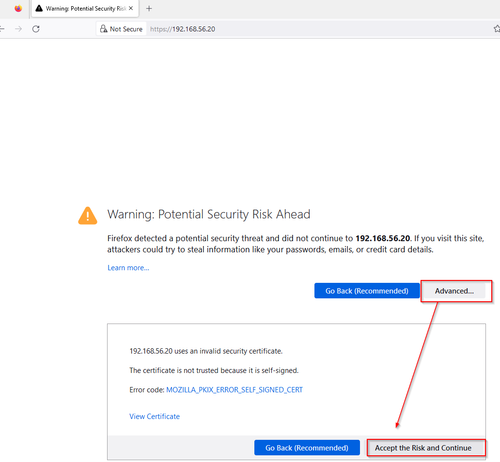Click the lower 'Go Back (Recommended)' button in the advanced panel
The width and height of the screenshot is (500, 462).
(x=307, y=448)
